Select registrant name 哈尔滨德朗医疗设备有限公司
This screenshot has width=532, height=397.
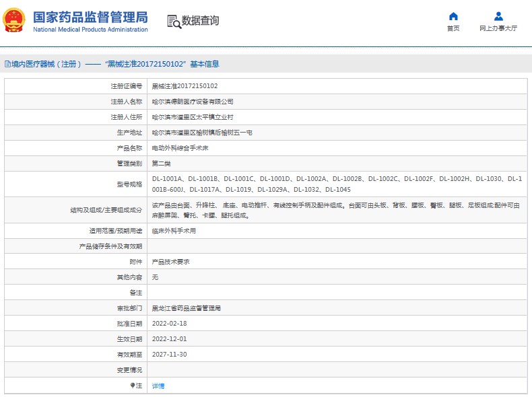coord(193,102)
